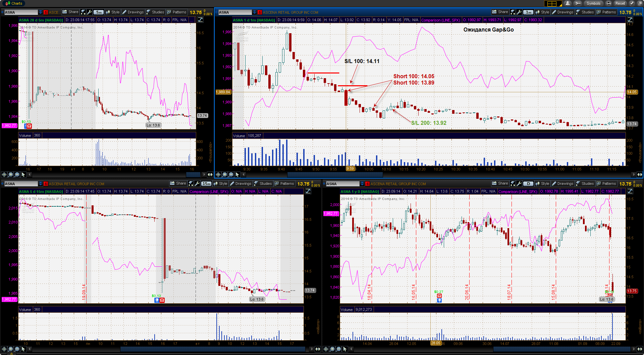Viewport: 644px width, 355px height.
Task: Toggle red symbol link indicator in 5m chart
Action: point(46,12)
